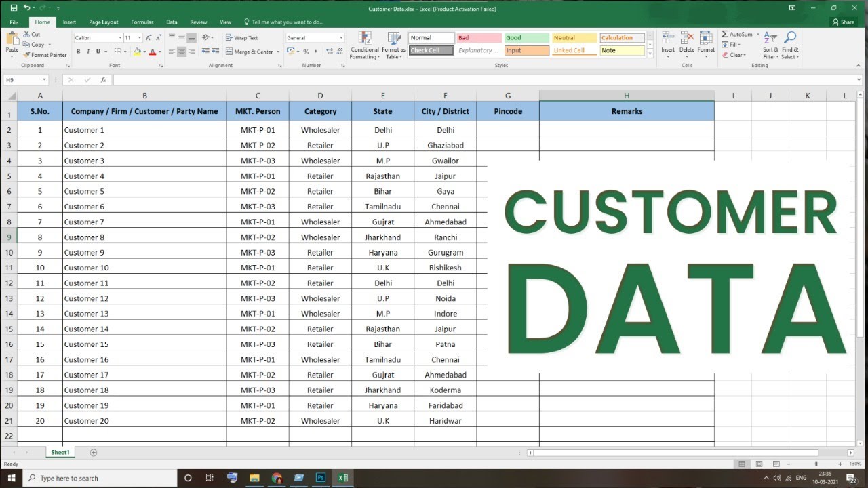The width and height of the screenshot is (868, 488).
Task: Open the yellow fill color button
Action: click(137, 52)
